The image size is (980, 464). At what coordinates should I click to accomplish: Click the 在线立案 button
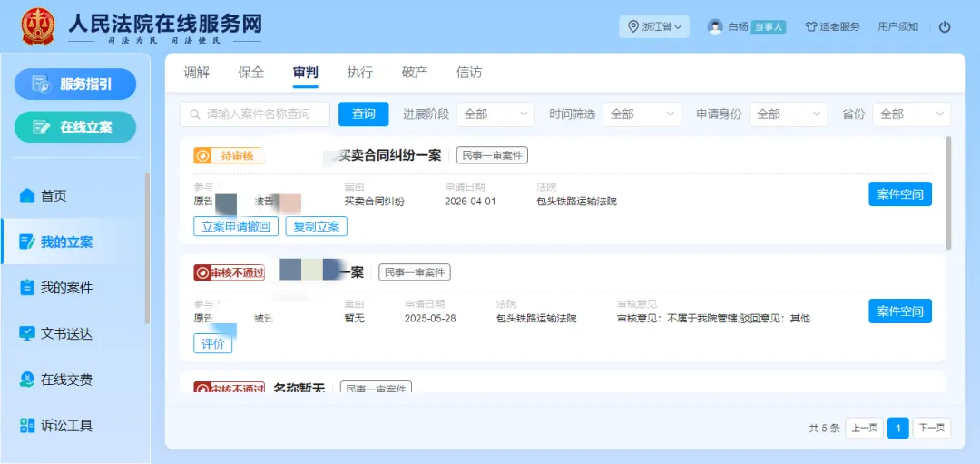click(x=75, y=127)
